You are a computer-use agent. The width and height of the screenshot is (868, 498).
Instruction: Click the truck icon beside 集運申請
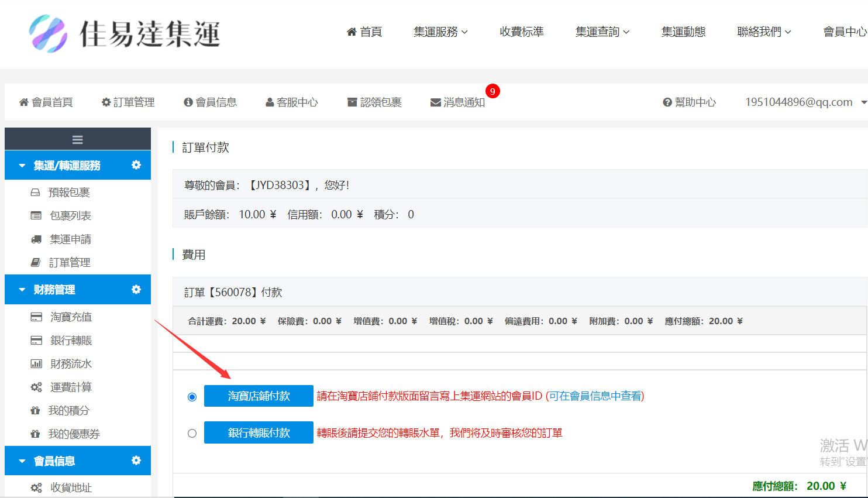pos(36,239)
